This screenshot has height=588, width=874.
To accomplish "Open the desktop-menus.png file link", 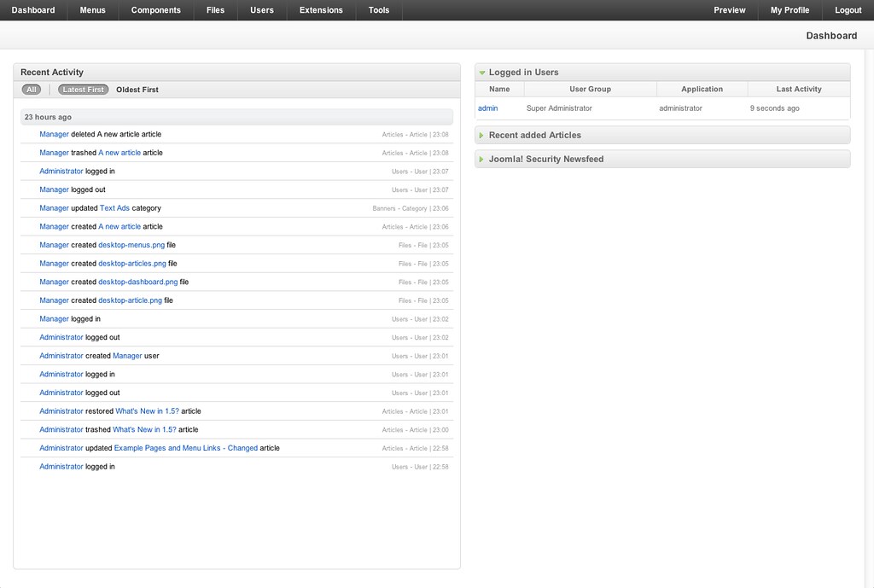I will pos(131,245).
